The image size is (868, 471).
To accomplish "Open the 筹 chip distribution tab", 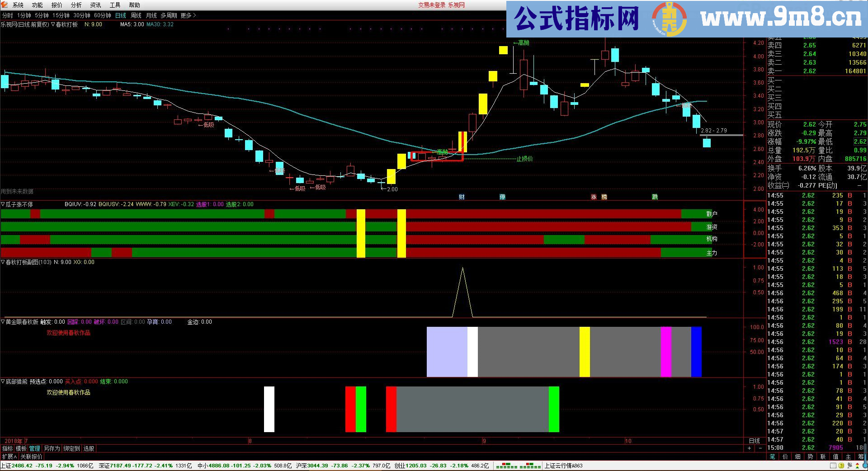I will tap(861, 457).
